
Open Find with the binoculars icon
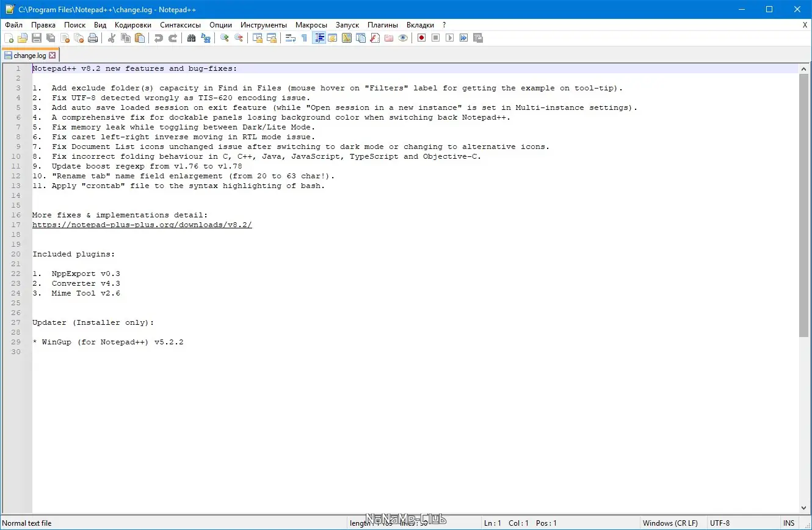pyautogui.click(x=192, y=38)
